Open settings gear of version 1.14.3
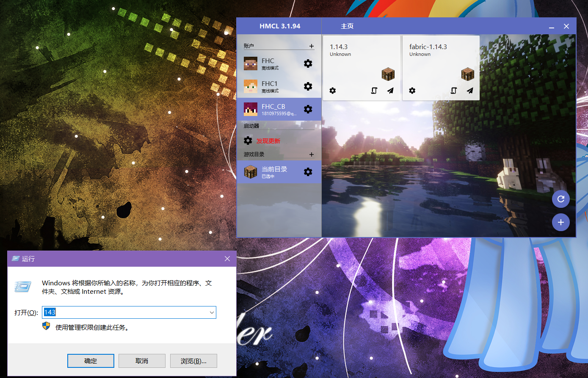This screenshot has height=378, width=588. [x=333, y=91]
